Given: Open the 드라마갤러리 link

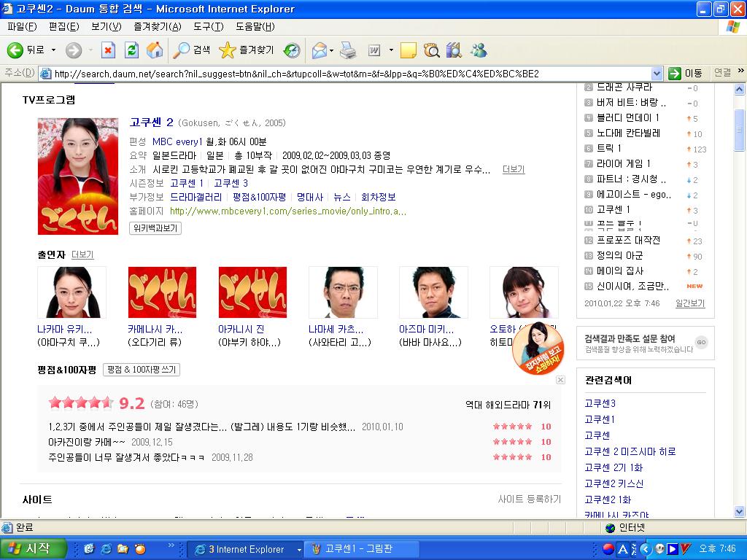Looking at the screenshot, I should [196, 197].
